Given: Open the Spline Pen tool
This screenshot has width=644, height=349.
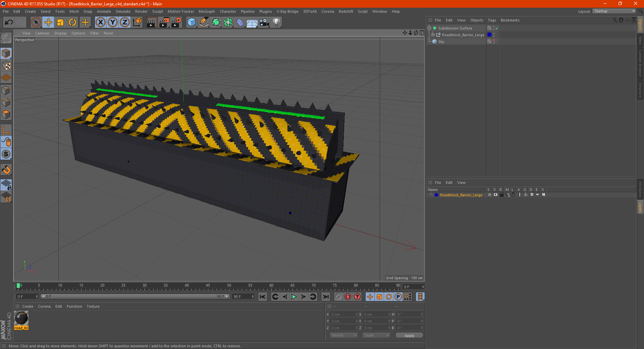Looking at the screenshot, I should click(x=204, y=22).
